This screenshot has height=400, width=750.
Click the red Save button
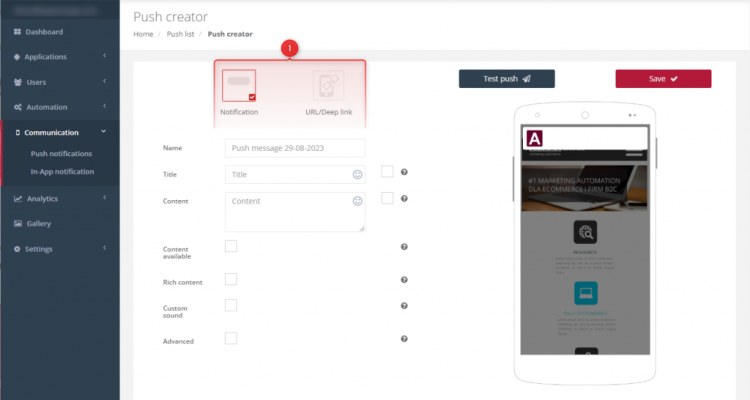(x=663, y=79)
